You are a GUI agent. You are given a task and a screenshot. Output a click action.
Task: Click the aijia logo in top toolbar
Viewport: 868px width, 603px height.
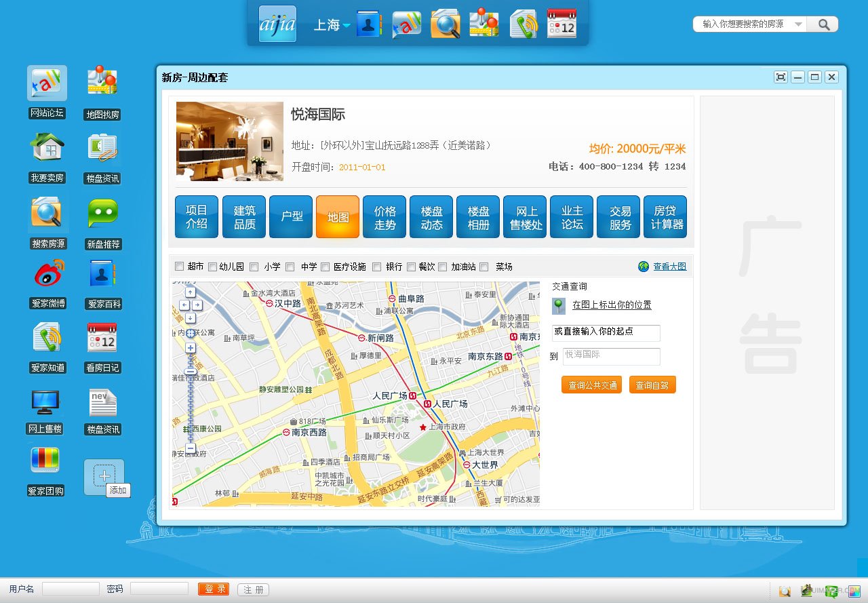pos(277,24)
